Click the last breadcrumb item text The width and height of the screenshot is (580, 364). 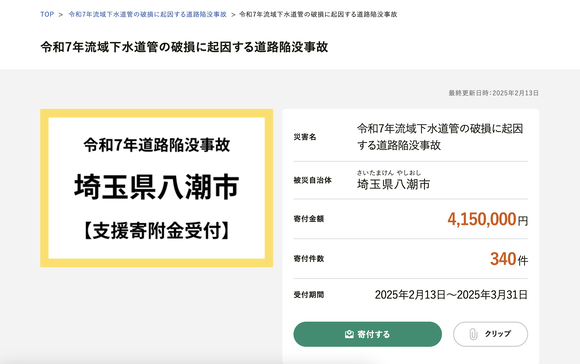coord(318,14)
